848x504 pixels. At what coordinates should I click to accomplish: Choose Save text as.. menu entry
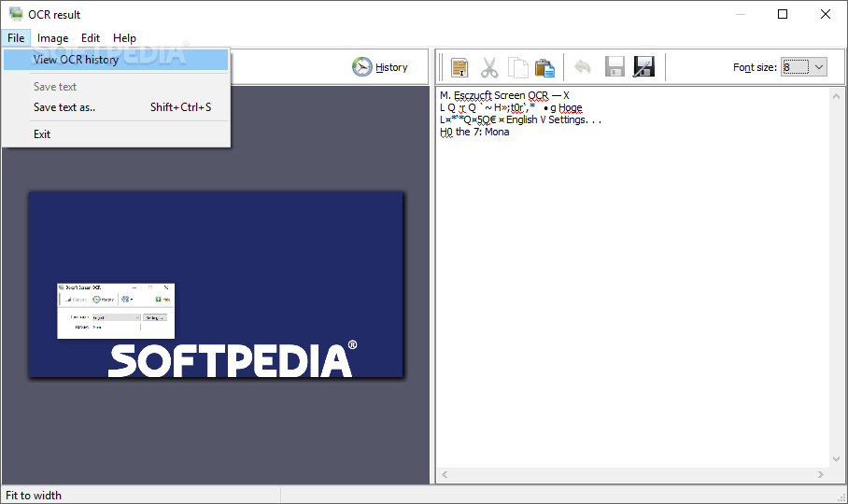click(x=116, y=107)
